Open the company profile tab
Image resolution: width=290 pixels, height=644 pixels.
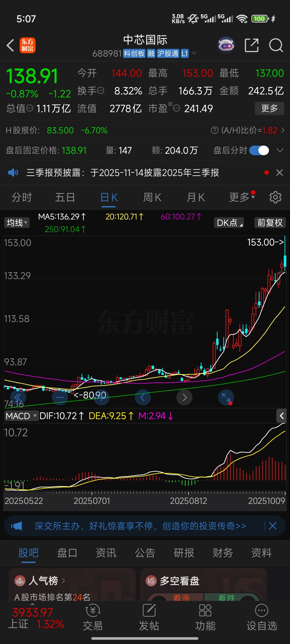point(262,553)
